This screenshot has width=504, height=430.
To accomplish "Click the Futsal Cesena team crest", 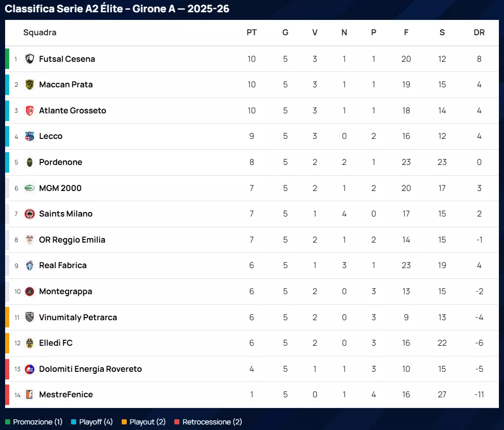I will click(30, 59).
